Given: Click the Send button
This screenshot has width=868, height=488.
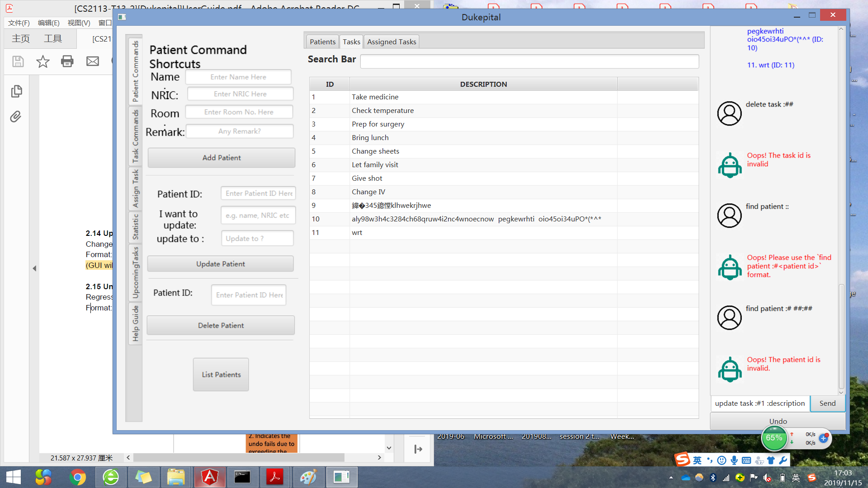Looking at the screenshot, I should point(827,403).
